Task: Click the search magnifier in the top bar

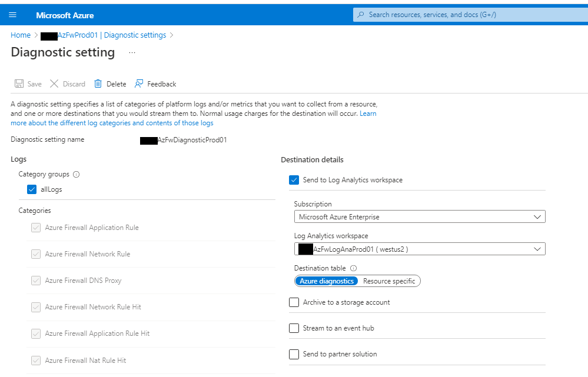Action: point(360,14)
